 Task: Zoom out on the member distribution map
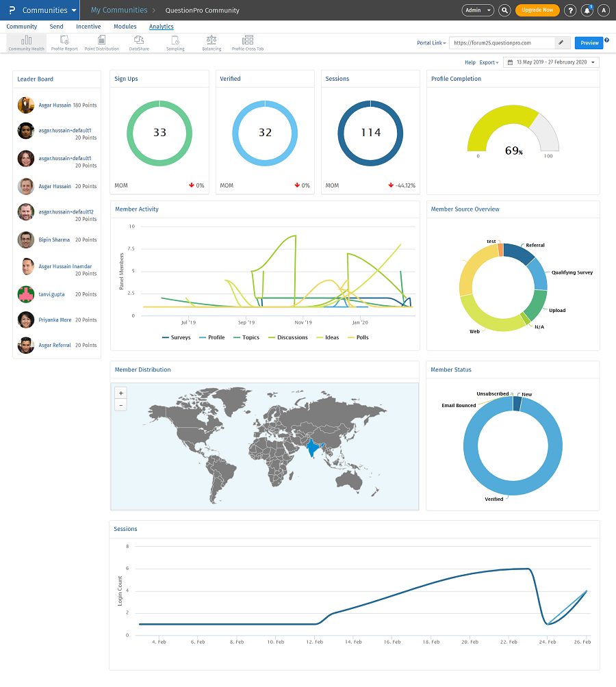(121, 405)
